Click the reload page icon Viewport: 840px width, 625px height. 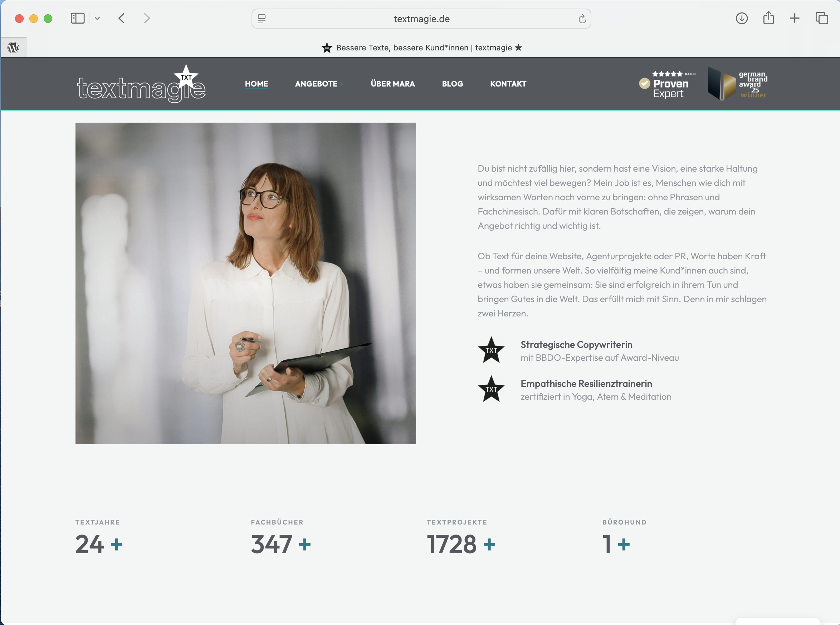(582, 19)
